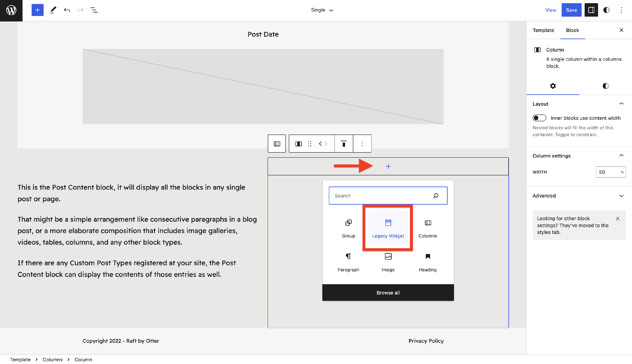This screenshot has width=632, height=364.
Task: Toggle the settings sidebar panel button
Action: (591, 10)
